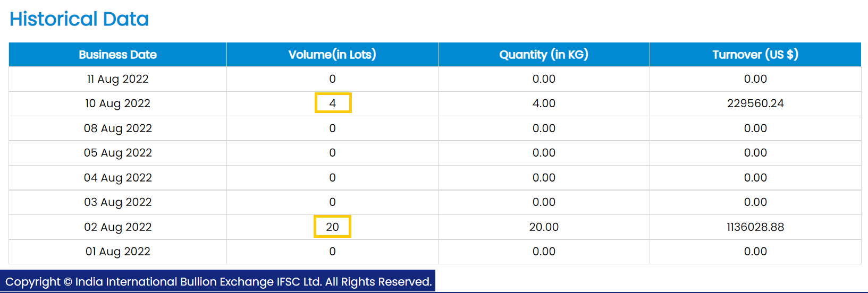Click the 03 Aug 2022 date cell
This screenshot has height=293, width=868.
pyautogui.click(x=117, y=202)
